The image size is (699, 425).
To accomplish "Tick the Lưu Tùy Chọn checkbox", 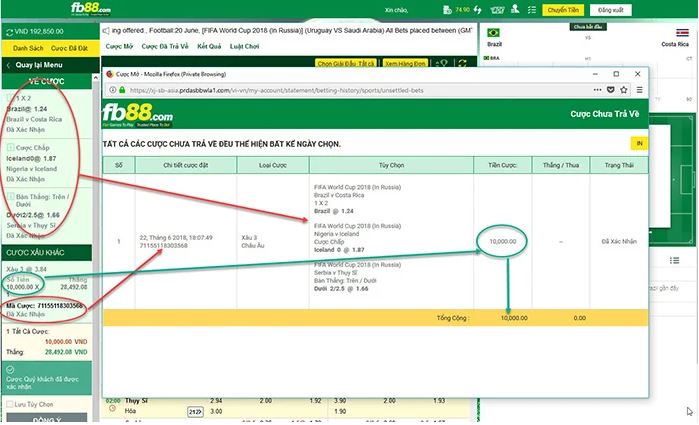I will [9, 404].
